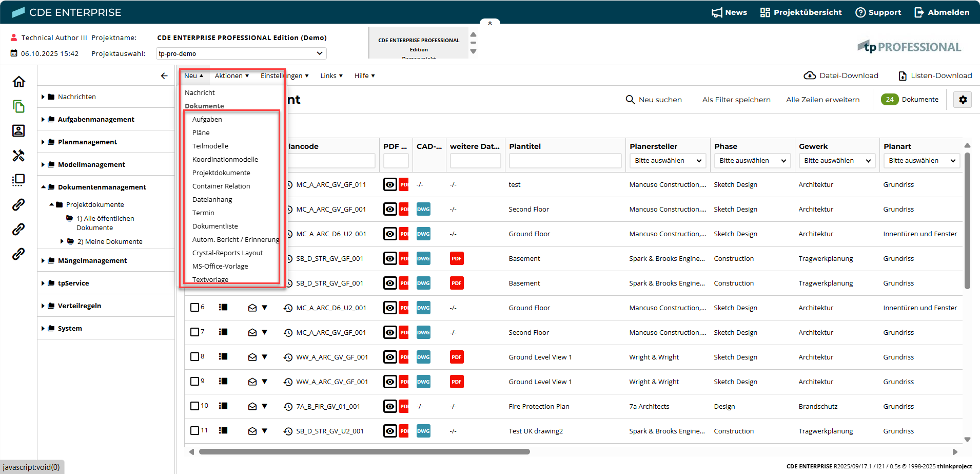This screenshot has height=474, width=980.
Task: Open the tools icon in left sidebar
Action: 18,156
